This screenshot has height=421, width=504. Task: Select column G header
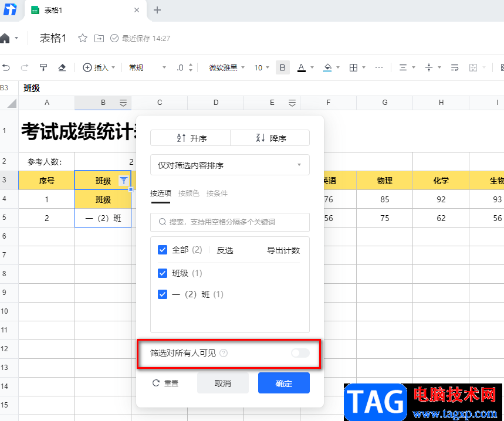385,103
